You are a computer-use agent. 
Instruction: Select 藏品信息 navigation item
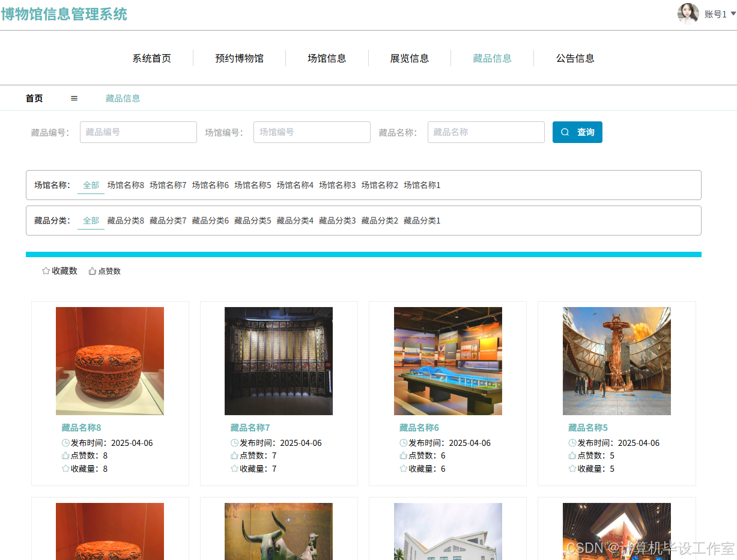click(493, 58)
